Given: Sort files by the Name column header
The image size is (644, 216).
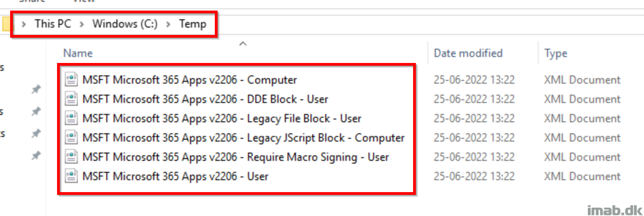Looking at the screenshot, I should coord(78,53).
